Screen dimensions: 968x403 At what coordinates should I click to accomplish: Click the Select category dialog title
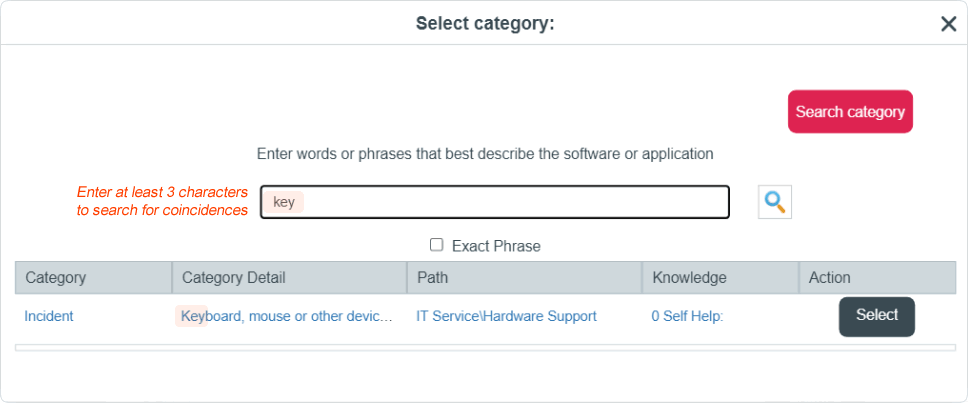coord(485,24)
